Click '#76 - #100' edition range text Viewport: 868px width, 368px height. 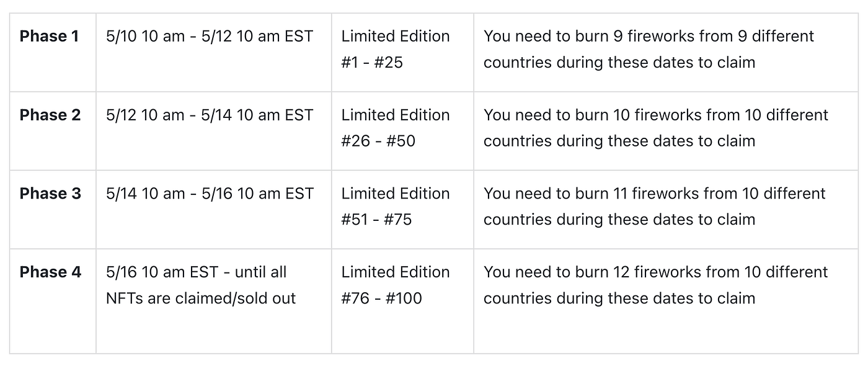click(381, 298)
